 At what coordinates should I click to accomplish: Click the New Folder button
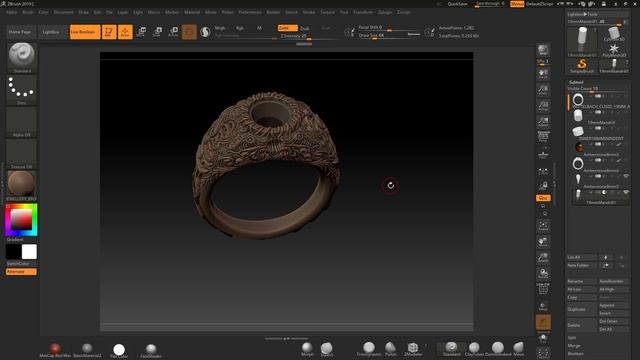pos(582,265)
